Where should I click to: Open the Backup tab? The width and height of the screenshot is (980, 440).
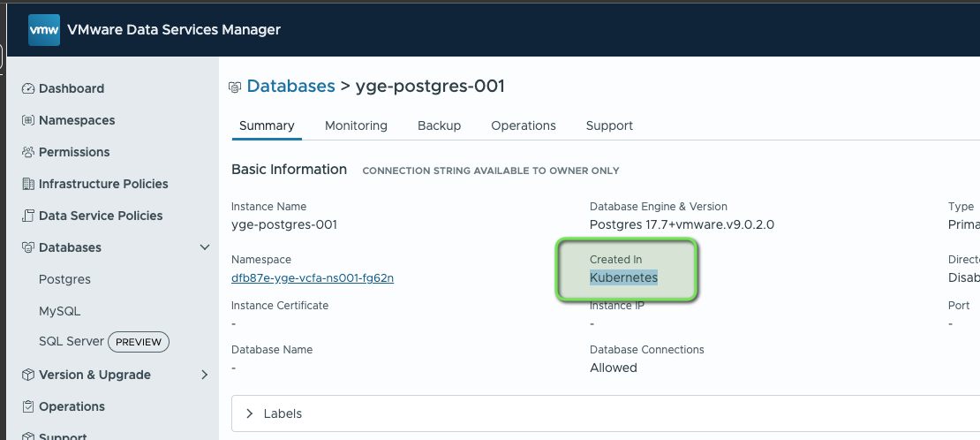[439, 125]
